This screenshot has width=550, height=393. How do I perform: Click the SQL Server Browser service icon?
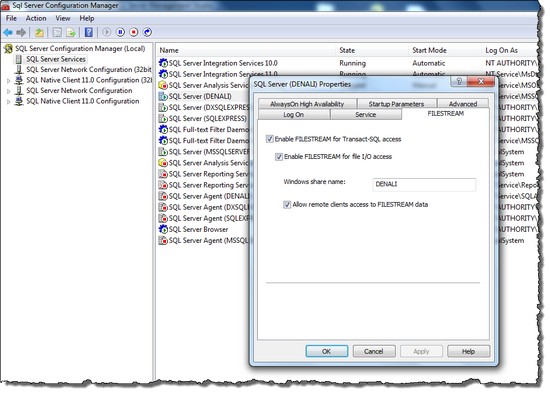pyautogui.click(x=163, y=229)
